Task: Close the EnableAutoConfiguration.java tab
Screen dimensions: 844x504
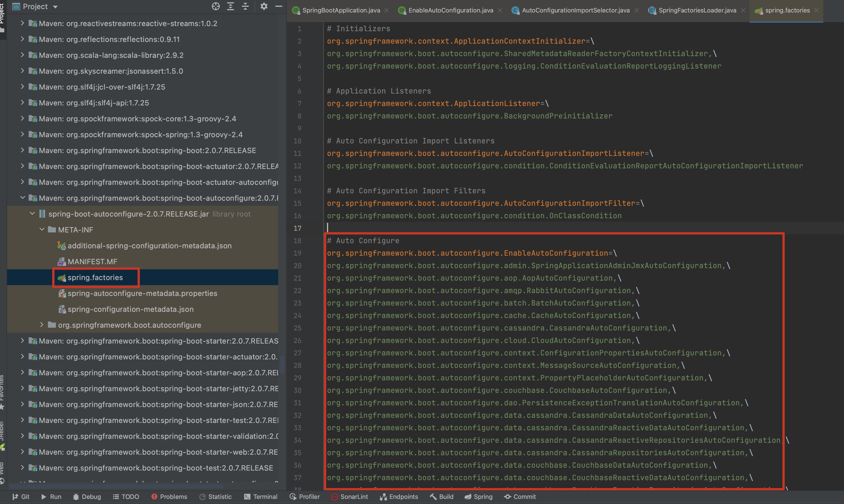Action: 500,10
